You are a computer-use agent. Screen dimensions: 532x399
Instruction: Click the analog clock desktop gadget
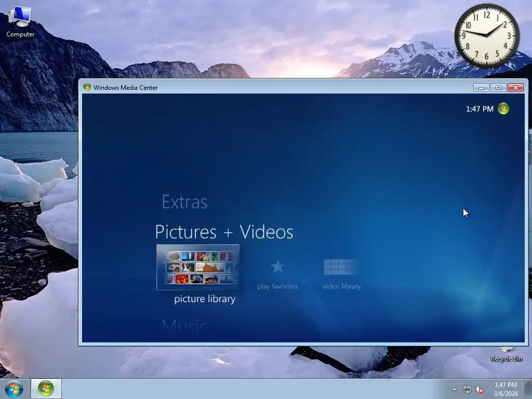486,35
